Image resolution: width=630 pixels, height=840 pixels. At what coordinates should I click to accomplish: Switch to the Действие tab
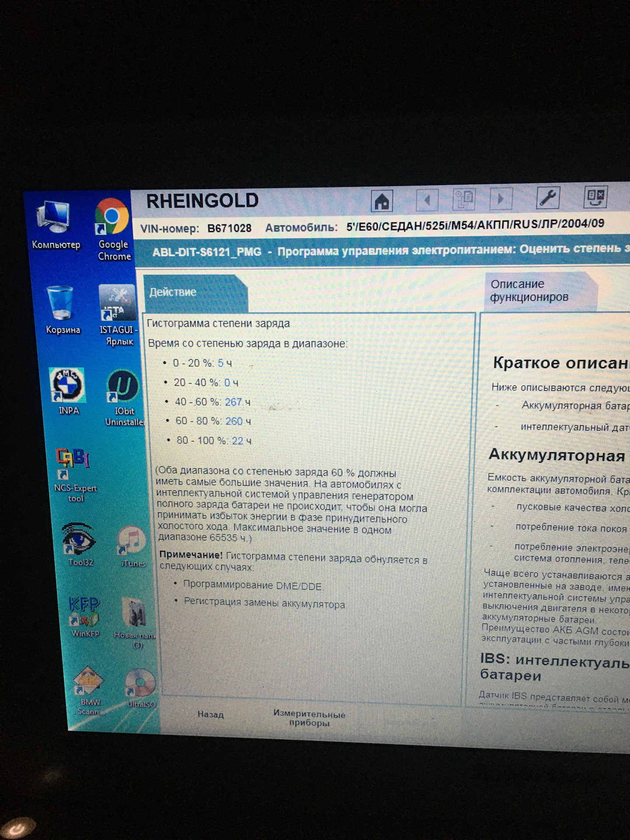pyautogui.click(x=195, y=293)
